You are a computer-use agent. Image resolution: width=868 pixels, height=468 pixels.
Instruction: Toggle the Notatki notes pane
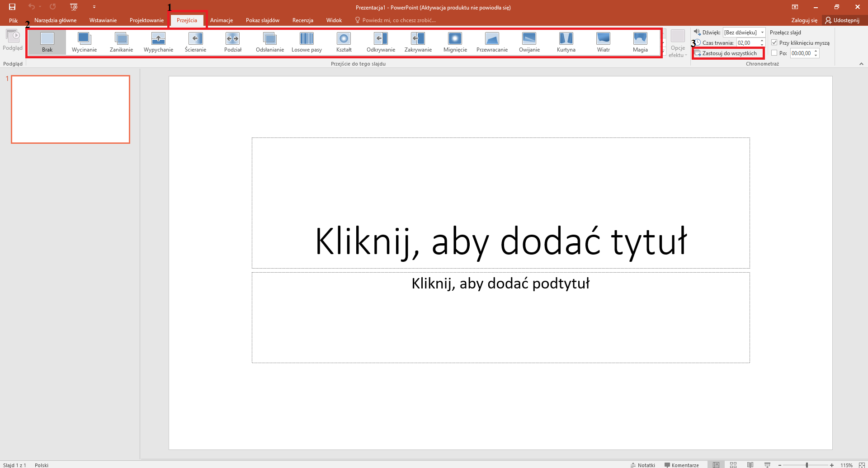pos(642,465)
